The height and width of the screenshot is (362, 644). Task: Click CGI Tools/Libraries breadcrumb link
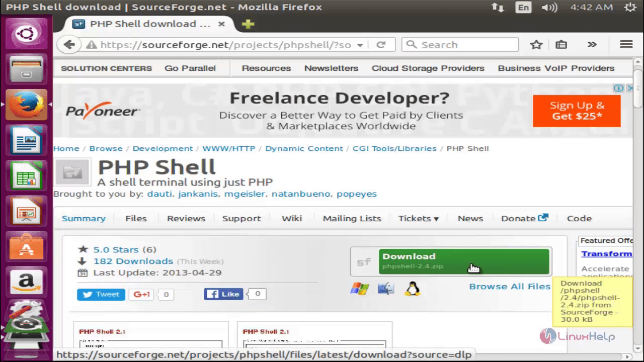point(394,148)
